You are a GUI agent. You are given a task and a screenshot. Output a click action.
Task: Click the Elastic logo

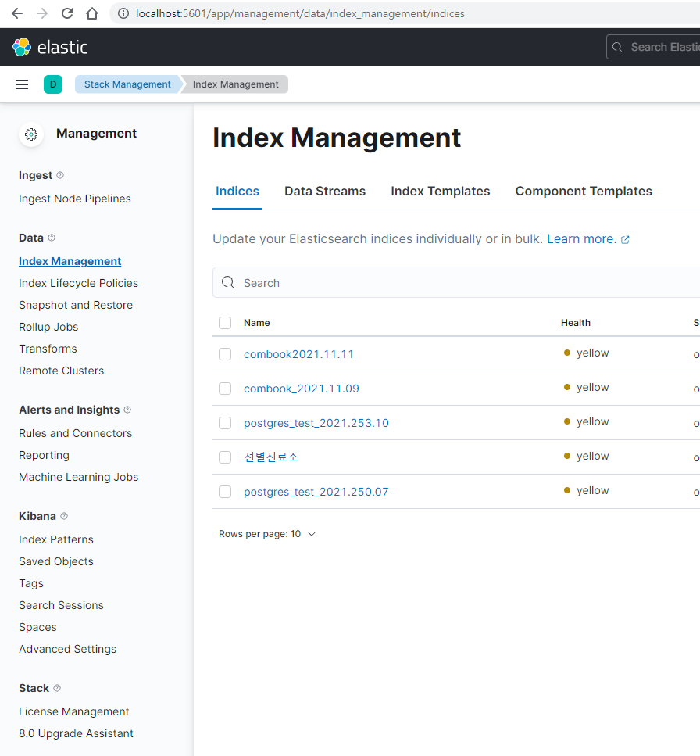pyautogui.click(x=50, y=47)
